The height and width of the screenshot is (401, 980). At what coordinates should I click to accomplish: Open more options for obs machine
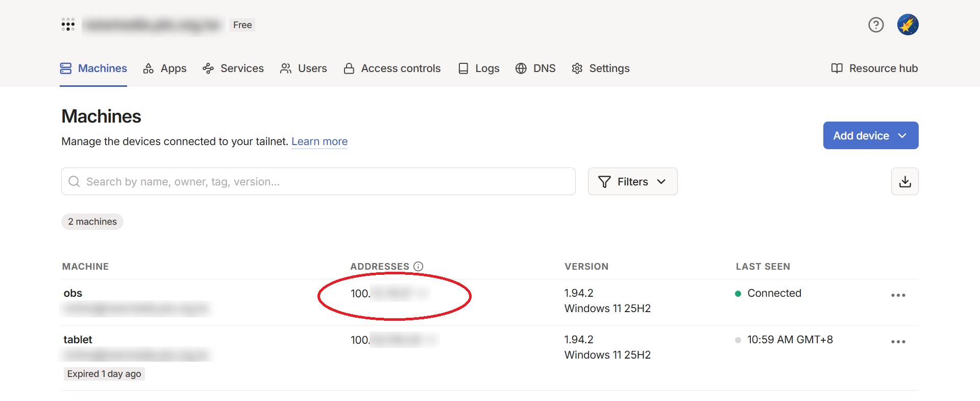pos(898,295)
